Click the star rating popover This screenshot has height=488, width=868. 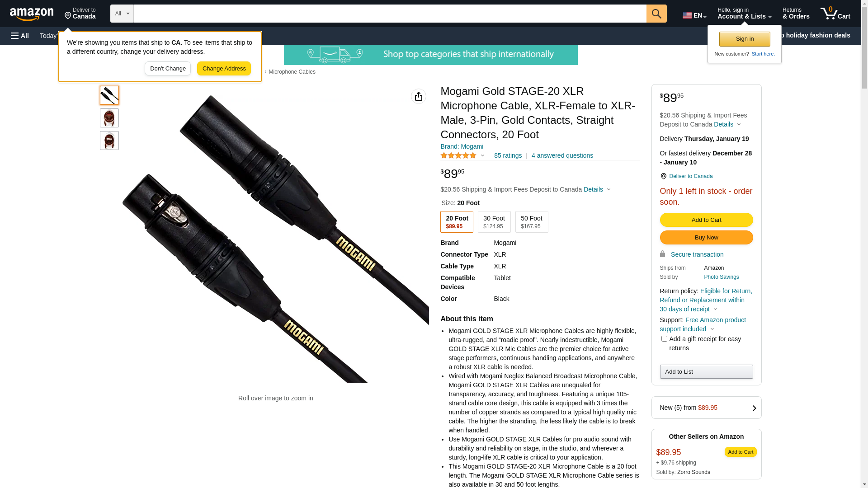(x=462, y=155)
